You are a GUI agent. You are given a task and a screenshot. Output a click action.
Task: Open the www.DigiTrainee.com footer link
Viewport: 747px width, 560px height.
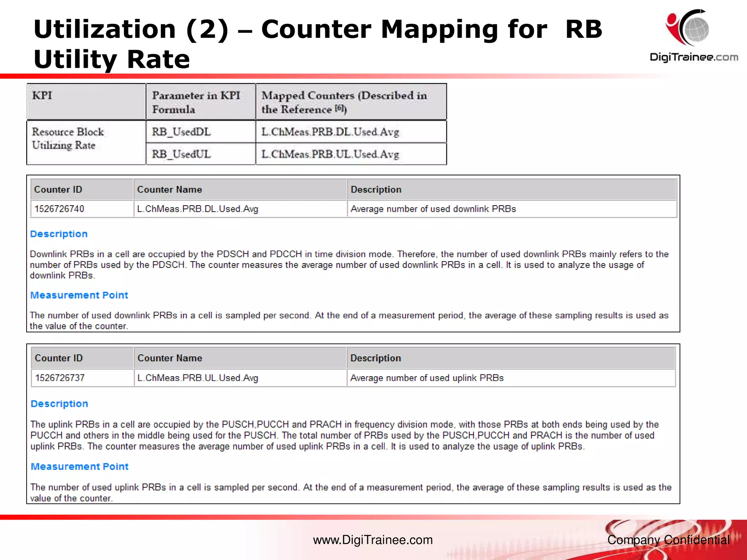point(373,540)
